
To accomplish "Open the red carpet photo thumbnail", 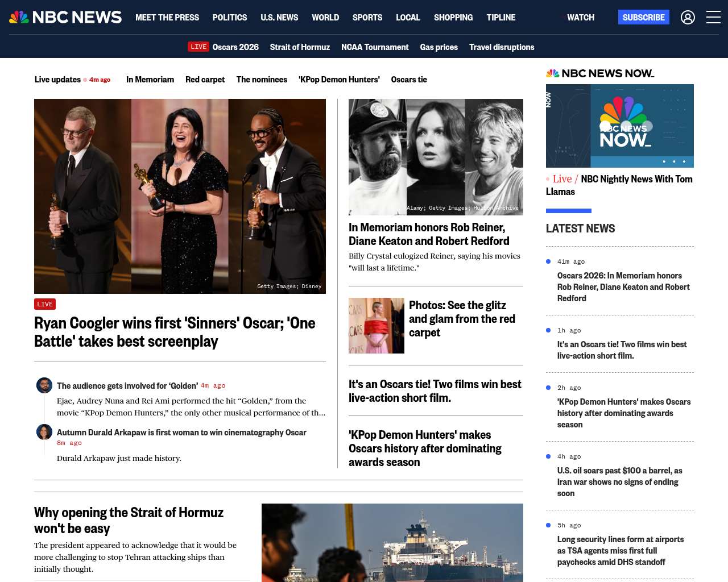I will [x=377, y=326].
